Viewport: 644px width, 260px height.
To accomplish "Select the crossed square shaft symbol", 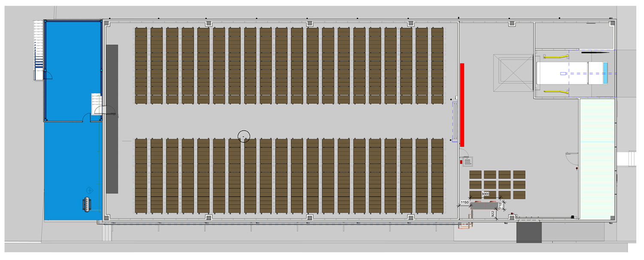I will 513,73.
